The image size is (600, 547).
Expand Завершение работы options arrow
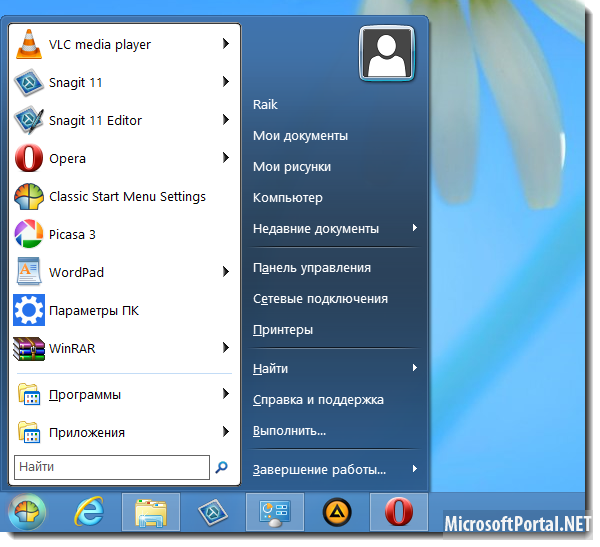point(414,469)
